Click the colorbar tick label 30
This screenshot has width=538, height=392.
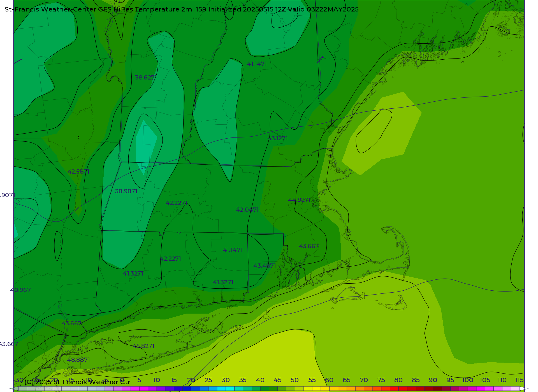coord(226,380)
